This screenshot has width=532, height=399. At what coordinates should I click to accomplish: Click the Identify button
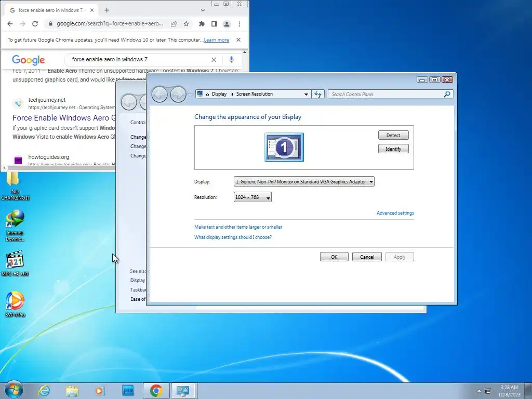(x=393, y=149)
